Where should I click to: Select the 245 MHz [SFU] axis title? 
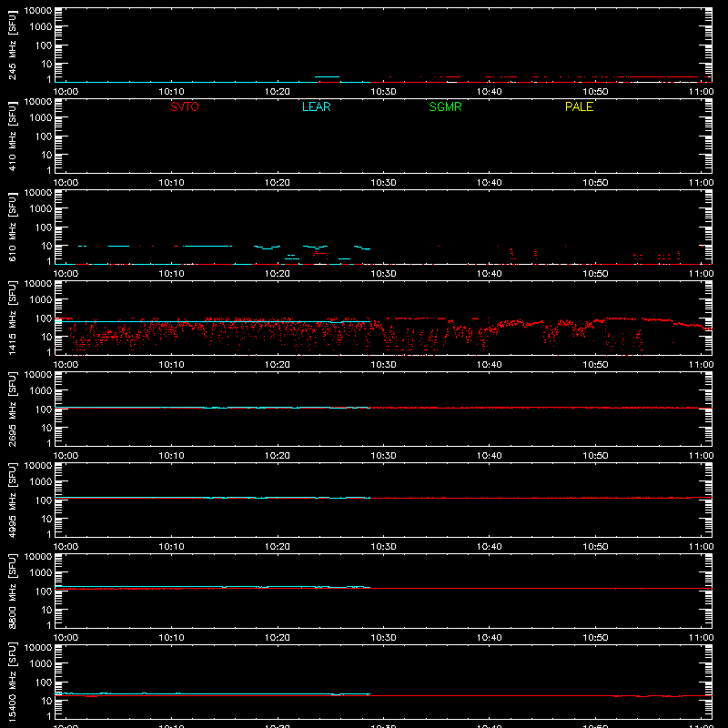point(12,45)
